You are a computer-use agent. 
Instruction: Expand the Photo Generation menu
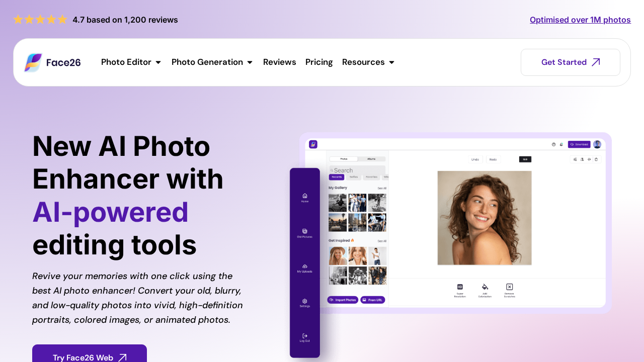click(211, 62)
